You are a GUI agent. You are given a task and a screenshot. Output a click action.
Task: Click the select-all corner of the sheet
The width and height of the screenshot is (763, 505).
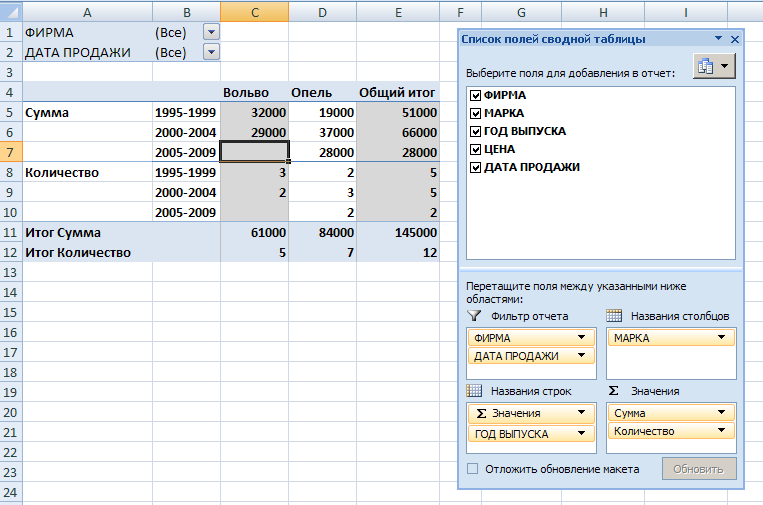click(x=11, y=12)
